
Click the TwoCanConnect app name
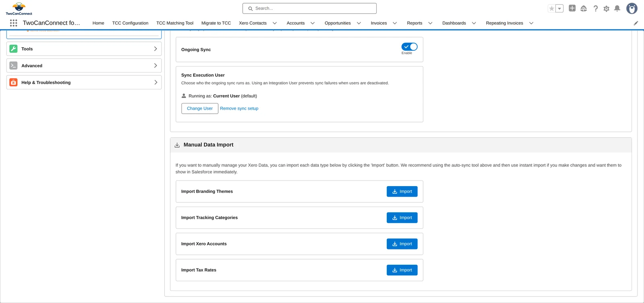(x=52, y=23)
